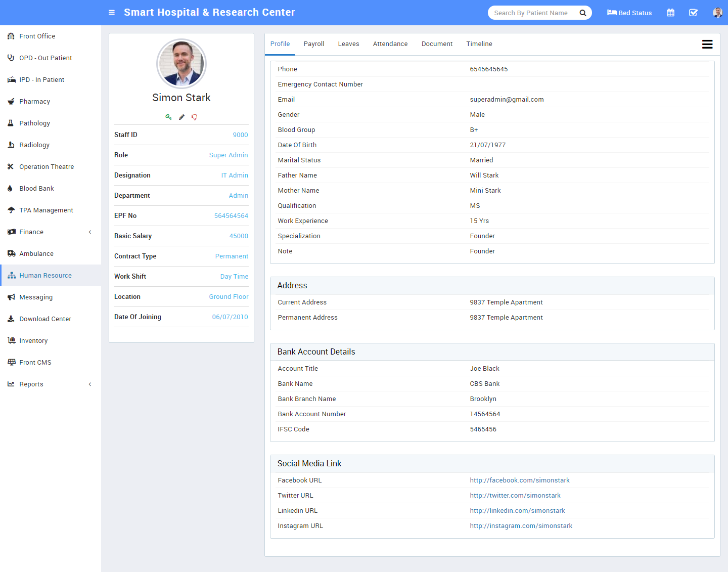
Task: Open the Facebook URL link
Action: click(520, 480)
